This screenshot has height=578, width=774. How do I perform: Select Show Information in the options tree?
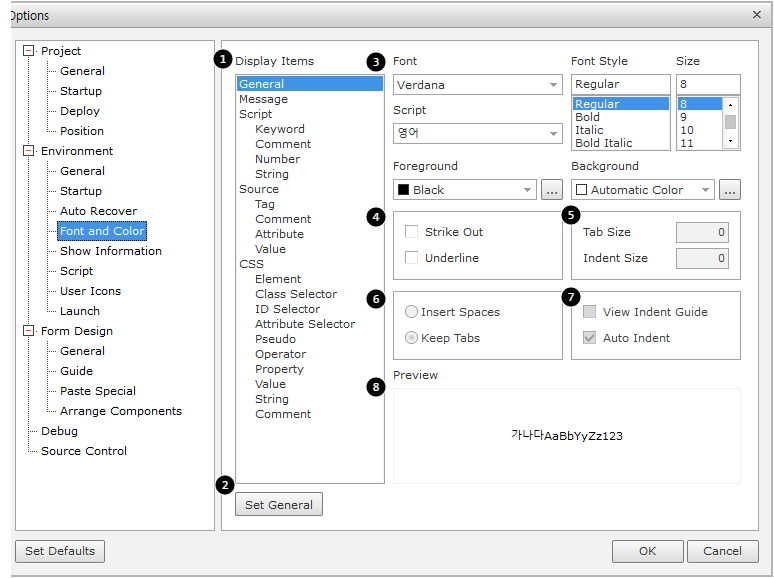point(110,251)
